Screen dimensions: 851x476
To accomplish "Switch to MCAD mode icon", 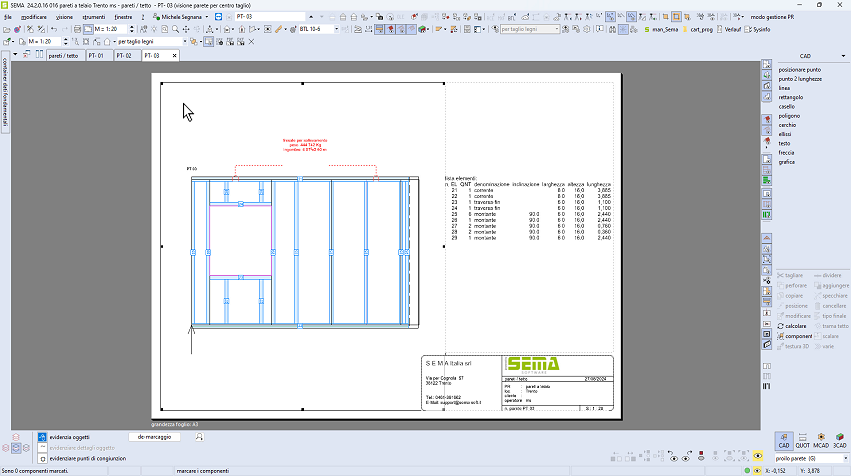I will (x=821, y=441).
